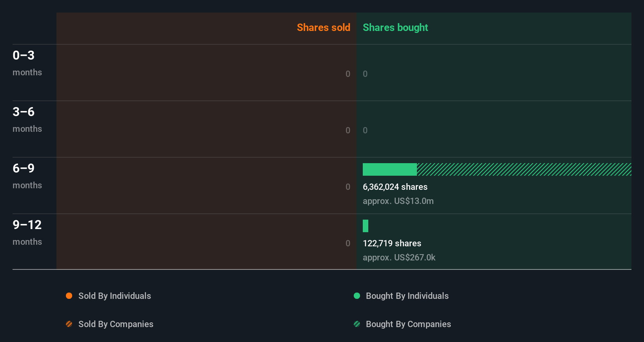This screenshot has height=342, width=644.
Task: Click the solid green 6–9 months bar segment
Action: pyautogui.click(x=389, y=169)
